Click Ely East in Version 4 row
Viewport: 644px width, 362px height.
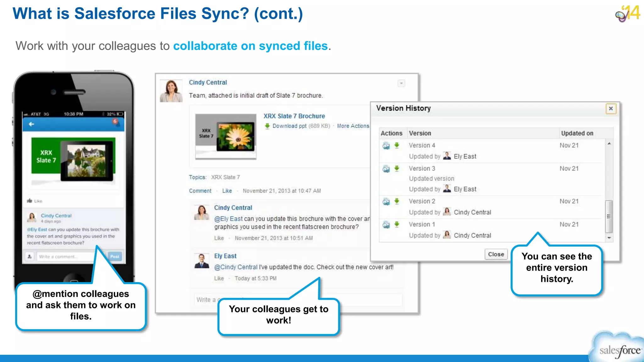pos(465,156)
